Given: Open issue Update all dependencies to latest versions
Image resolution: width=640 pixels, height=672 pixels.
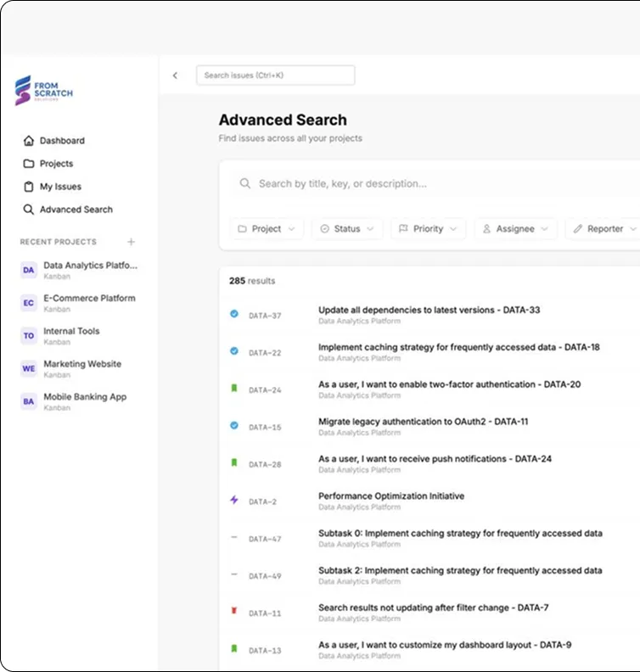Looking at the screenshot, I should click(x=429, y=310).
